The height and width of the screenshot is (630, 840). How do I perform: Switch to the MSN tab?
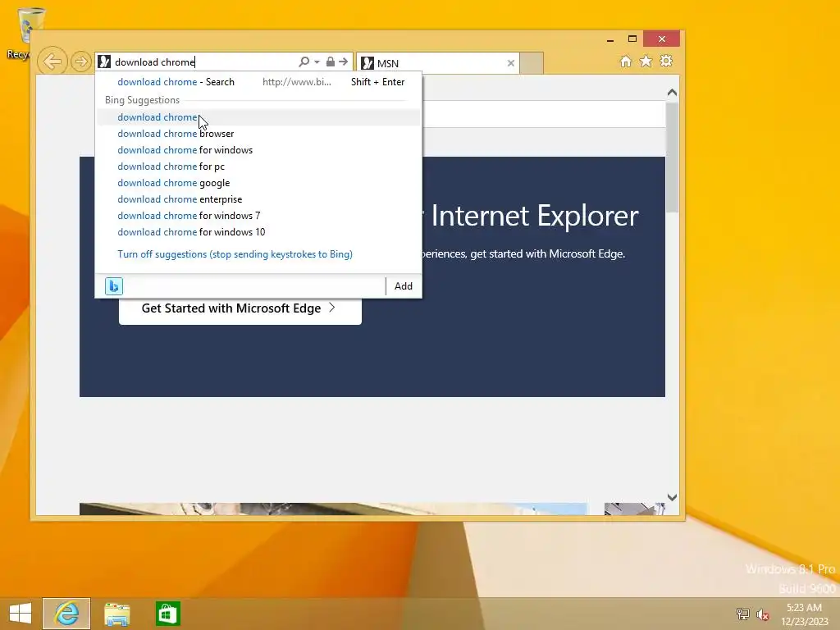tap(438, 63)
